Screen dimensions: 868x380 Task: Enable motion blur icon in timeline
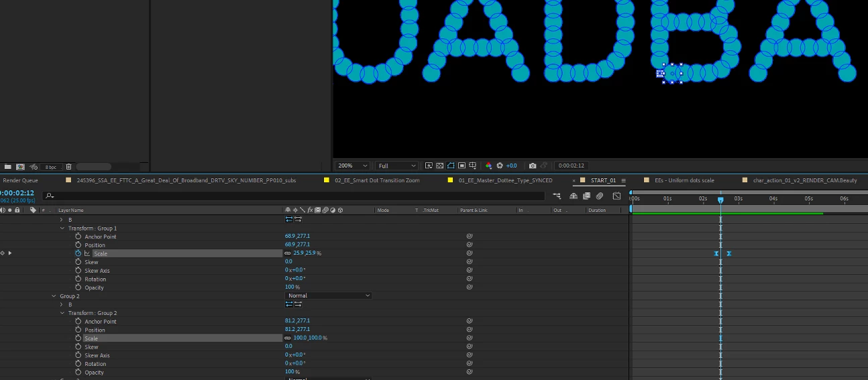[x=600, y=196]
